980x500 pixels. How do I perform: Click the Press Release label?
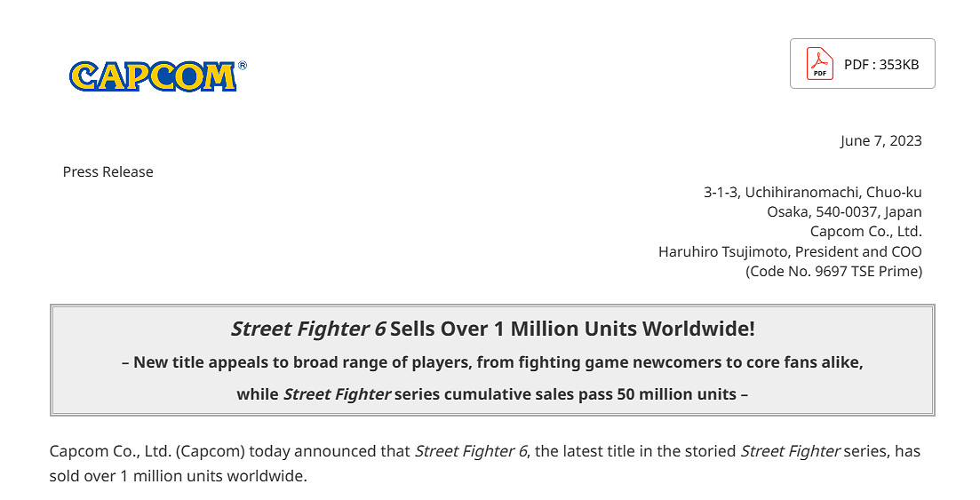click(108, 171)
